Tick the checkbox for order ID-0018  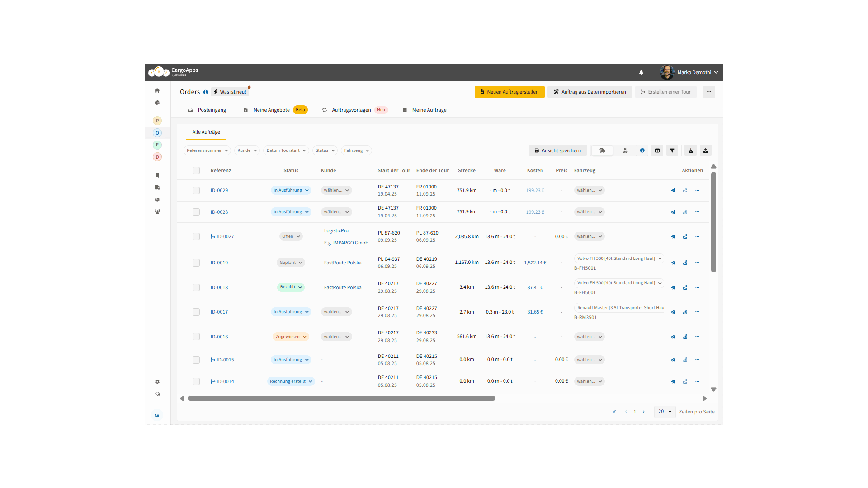[196, 287]
